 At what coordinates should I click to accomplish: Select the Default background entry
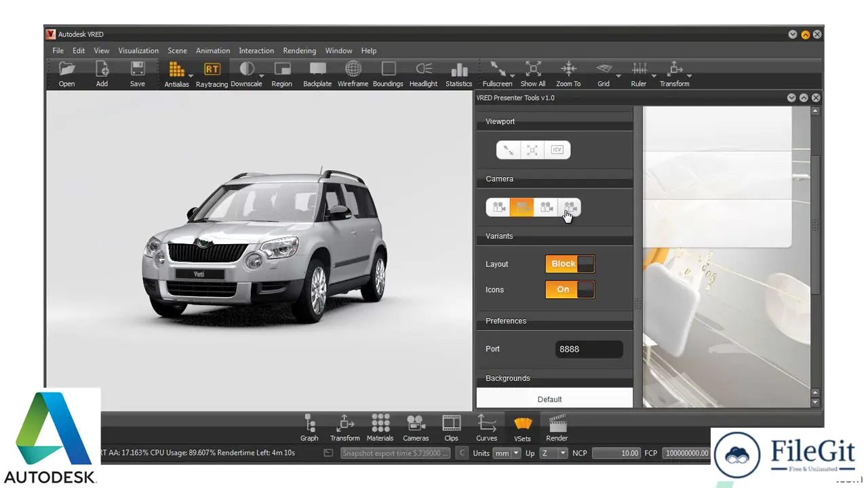[x=554, y=399]
